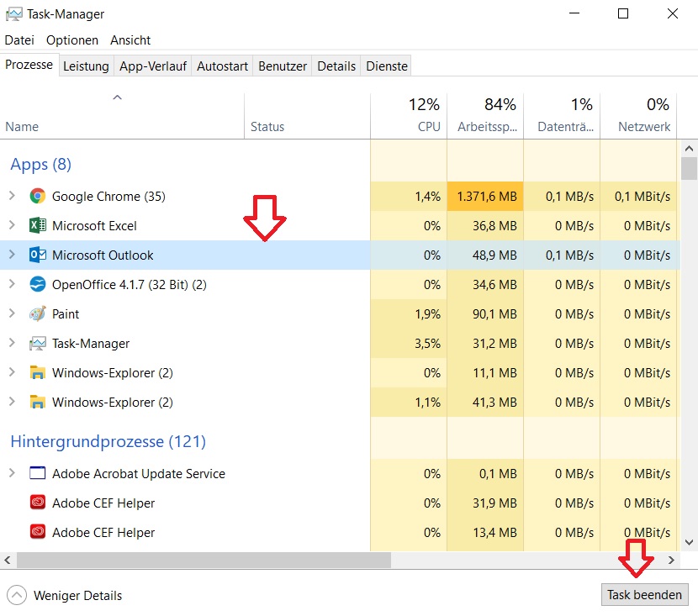698x616 pixels.
Task: Expand the OpenOffice 4.1.7 process group
Action: [x=12, y=284]
